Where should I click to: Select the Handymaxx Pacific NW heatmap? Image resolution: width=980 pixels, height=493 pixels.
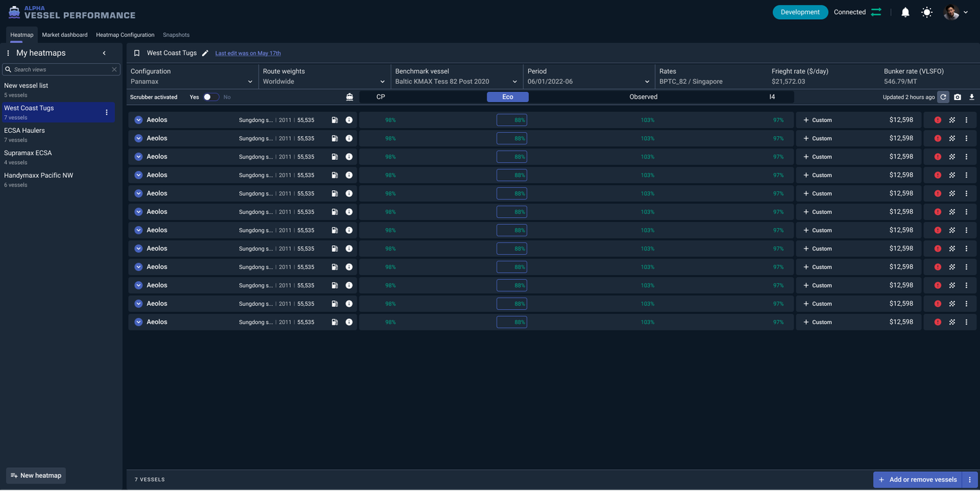[x=58, y=180]
